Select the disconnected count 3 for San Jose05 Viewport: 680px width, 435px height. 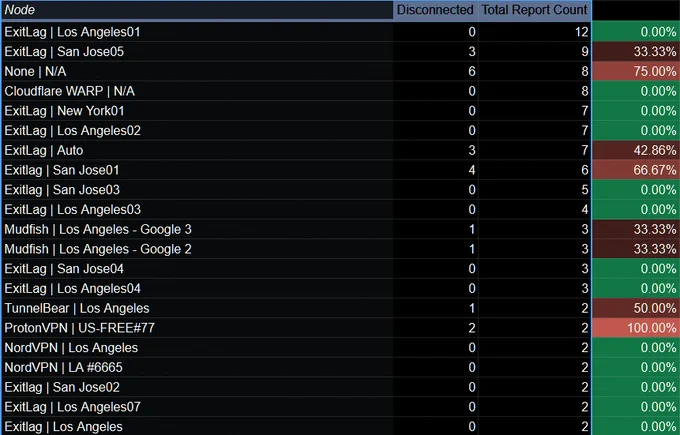pyautogui.click(x=435, y=52)
